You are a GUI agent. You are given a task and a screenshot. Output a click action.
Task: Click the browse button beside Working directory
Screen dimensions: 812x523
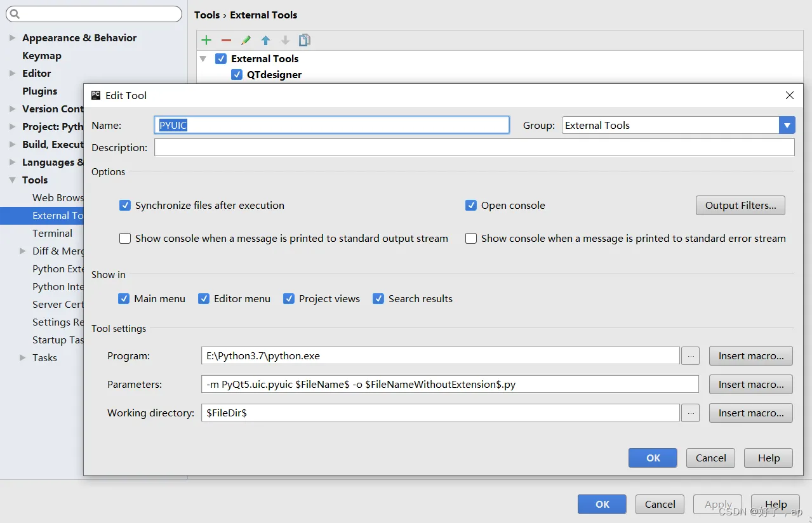pos(690,413)
